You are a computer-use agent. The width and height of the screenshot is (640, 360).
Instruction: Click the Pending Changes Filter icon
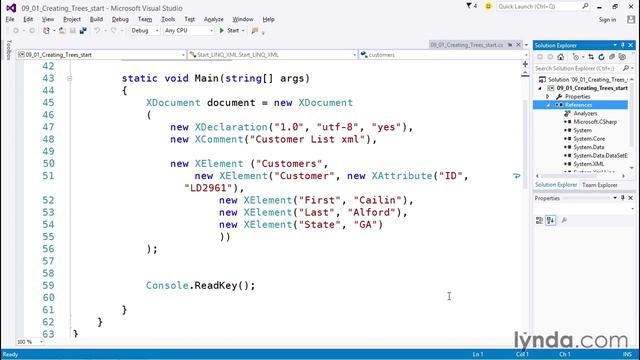(576, 57)
